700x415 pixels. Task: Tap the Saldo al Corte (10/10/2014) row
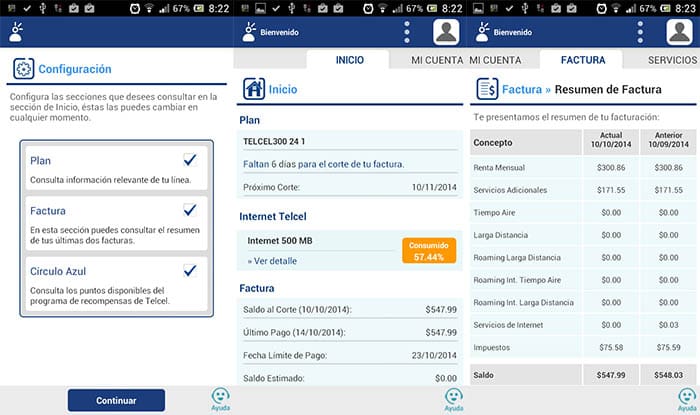point(350,309)
